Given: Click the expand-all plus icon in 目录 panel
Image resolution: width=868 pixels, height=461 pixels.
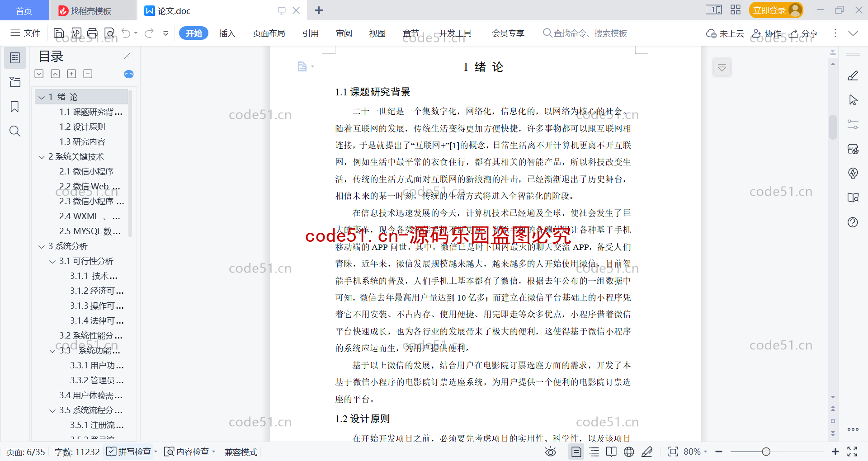Looking at the screenshot, I should (71, 74).
